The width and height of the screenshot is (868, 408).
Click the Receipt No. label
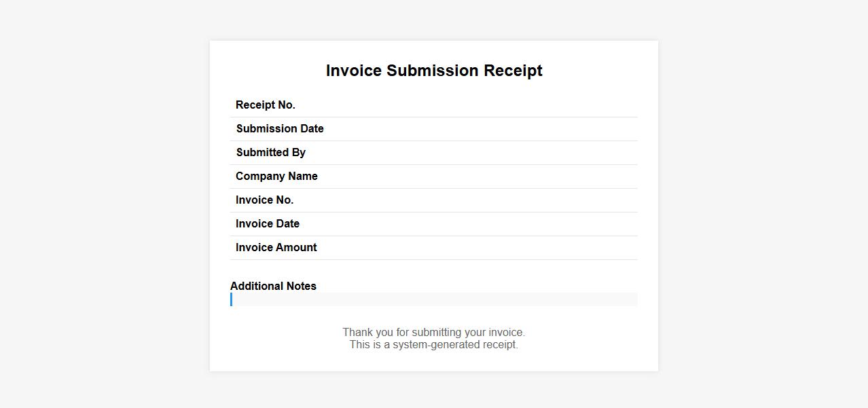click(266, 105)
